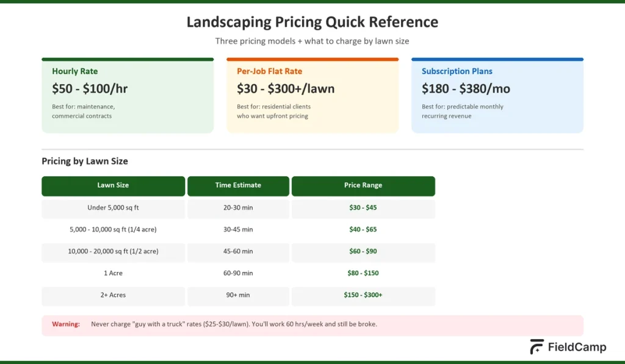The height and width of the screenshot is (364, 625).
Task: Click the orange bar above Per-Job Flat Rate
Action: point(312,59)
